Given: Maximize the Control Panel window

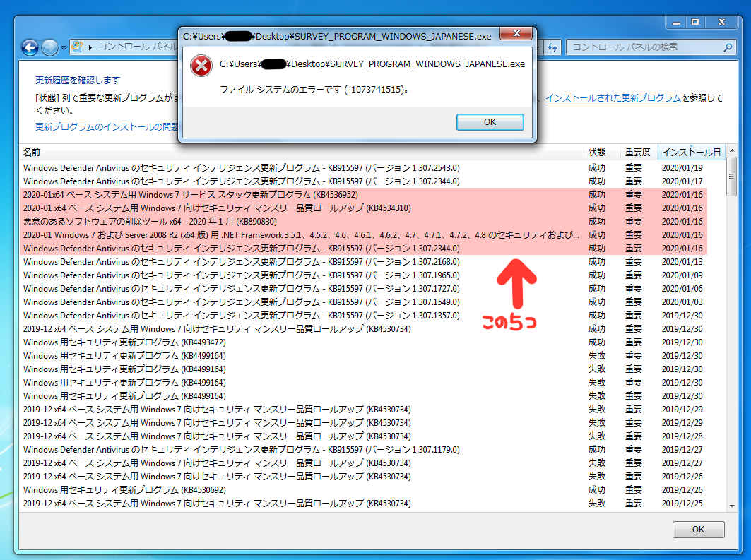Looking at the screenshot, I should (695, 22).
